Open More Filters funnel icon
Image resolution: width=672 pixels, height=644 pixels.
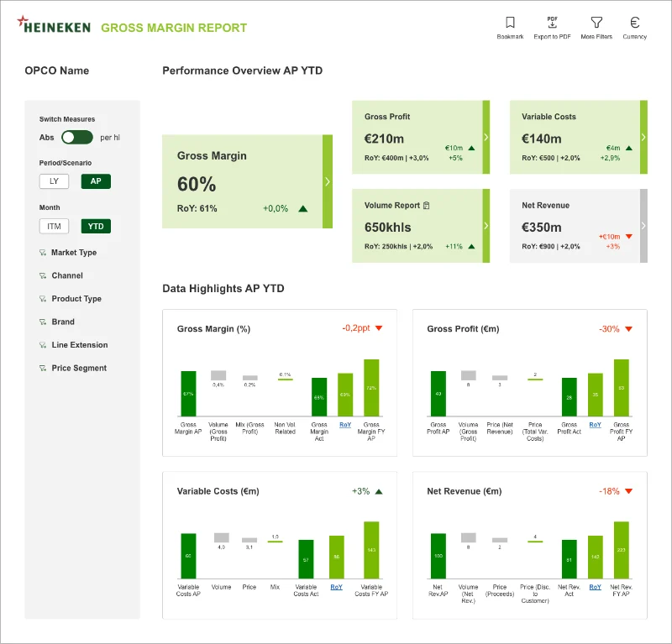tap(596, 23)
